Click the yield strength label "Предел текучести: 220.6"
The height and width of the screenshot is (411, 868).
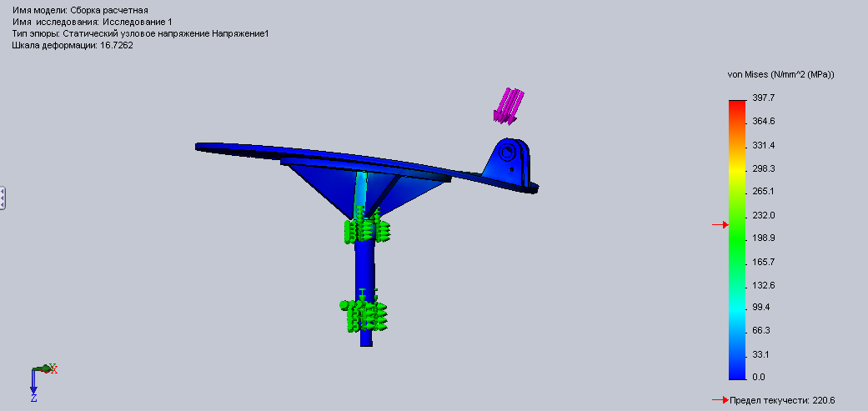pyautogui.click(x=782, y=400)
